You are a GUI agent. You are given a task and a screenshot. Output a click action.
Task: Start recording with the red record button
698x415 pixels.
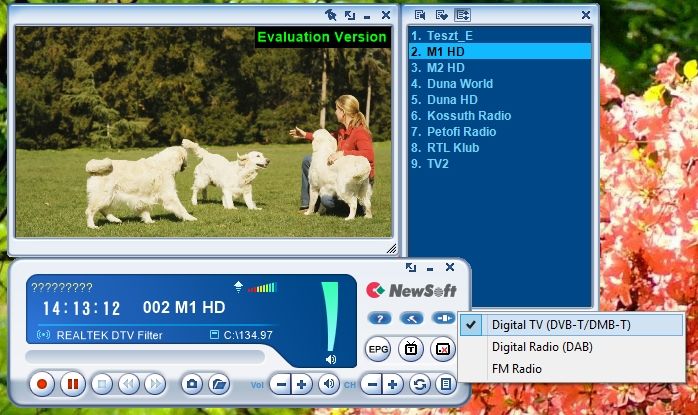[42, 384]
